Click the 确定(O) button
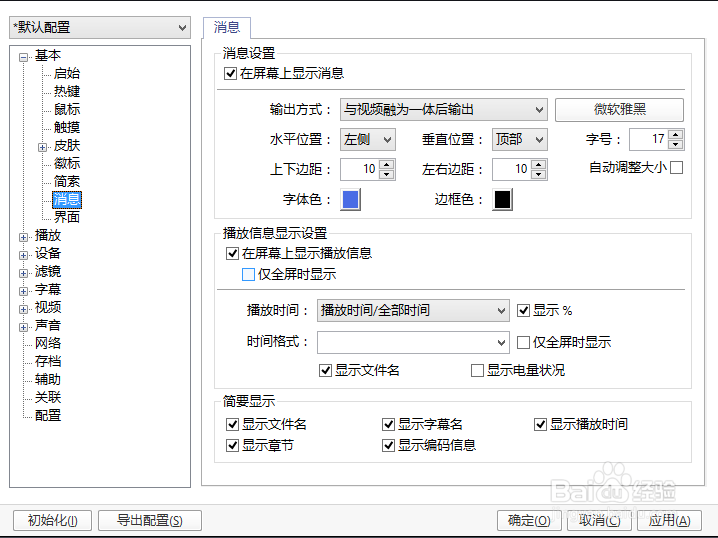This screenshot has width=718, height=538. (x=529, y=521)
